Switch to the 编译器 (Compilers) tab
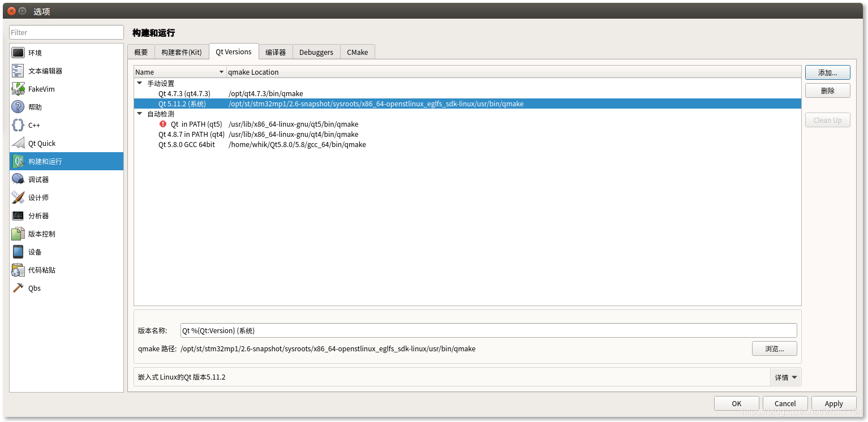The image size is (868, 422). 276,52
